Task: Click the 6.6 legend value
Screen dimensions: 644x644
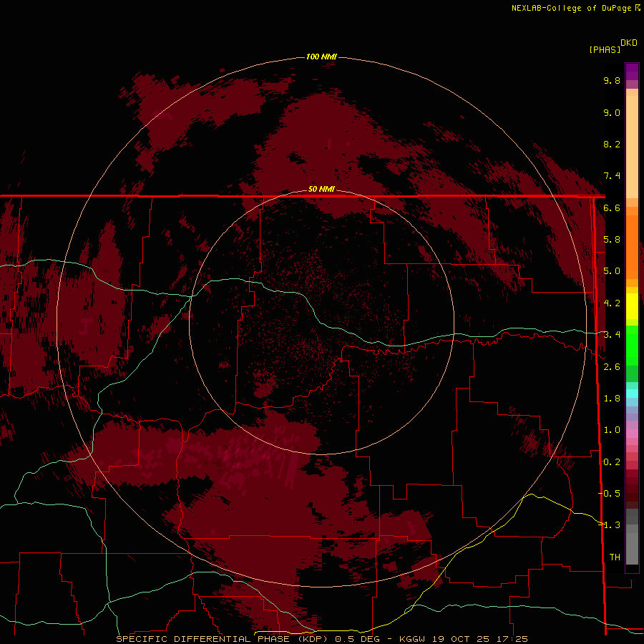Action: click(x=612, y=208)
